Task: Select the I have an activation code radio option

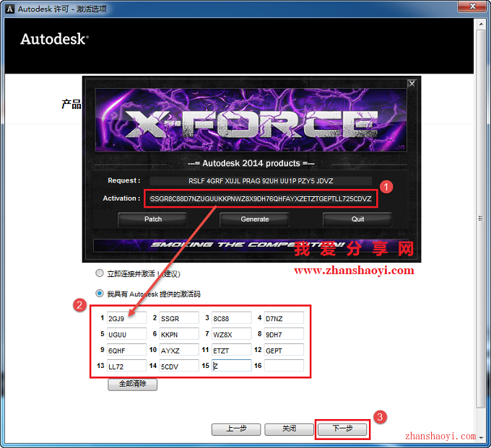Action: pos(99,293)
